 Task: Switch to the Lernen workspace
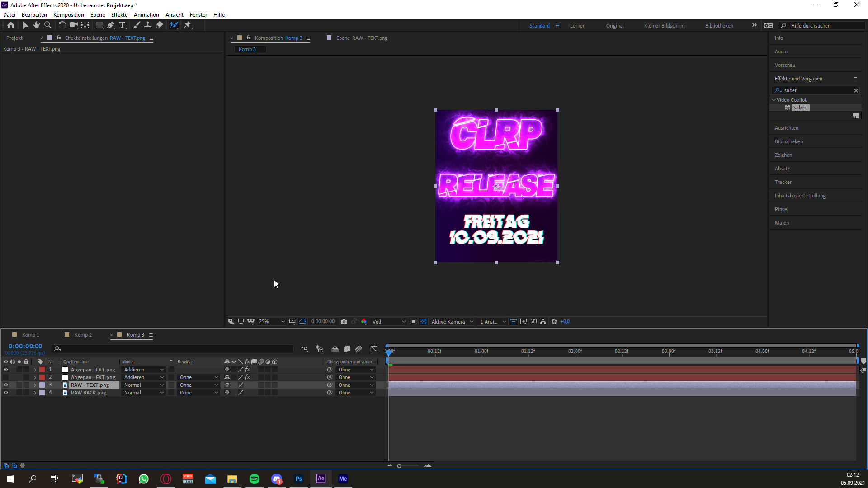coord(577,26)
